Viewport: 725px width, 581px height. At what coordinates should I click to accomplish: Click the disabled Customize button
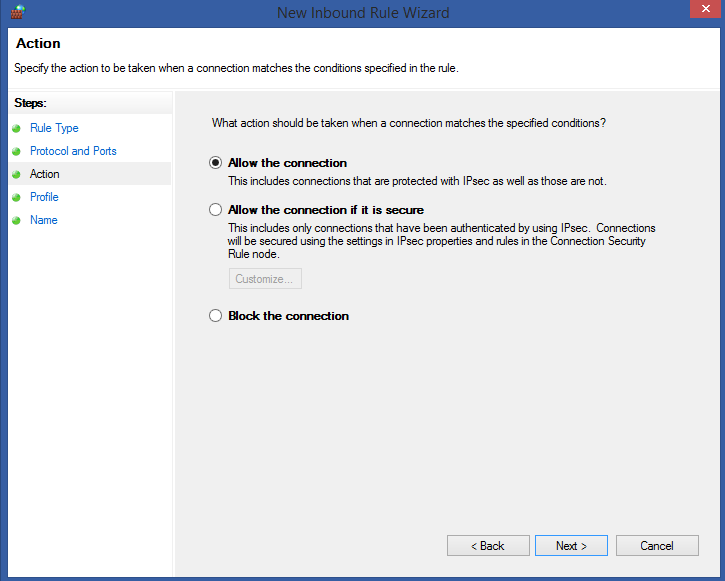[x=265, y=279]
